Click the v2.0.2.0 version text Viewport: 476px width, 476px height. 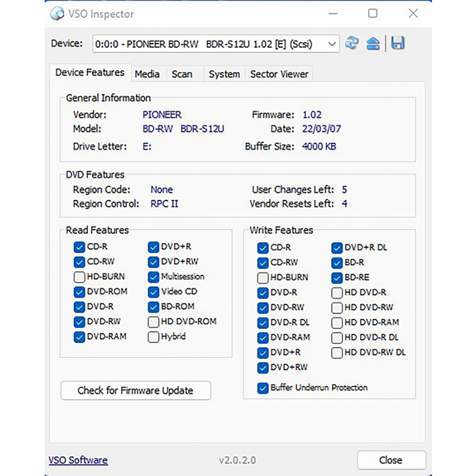tap(237, 460)
